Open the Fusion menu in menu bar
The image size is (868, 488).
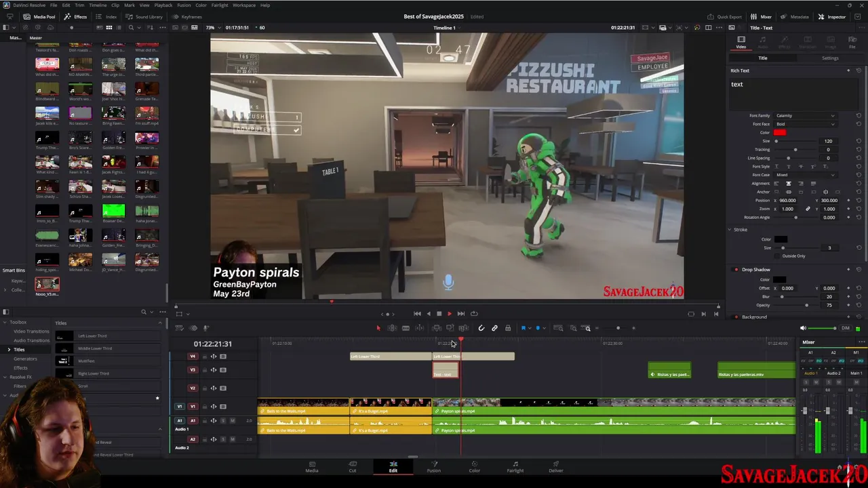184,5
